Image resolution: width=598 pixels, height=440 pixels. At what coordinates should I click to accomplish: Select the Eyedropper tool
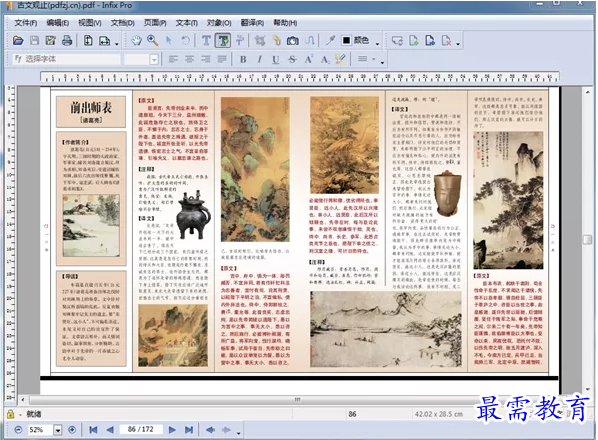click(330, 40)
